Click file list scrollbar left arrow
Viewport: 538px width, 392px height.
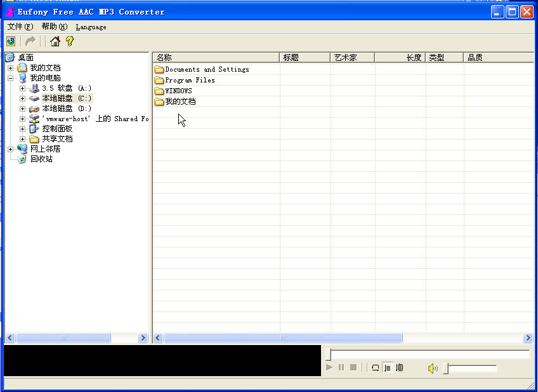(x=158, y=338)
